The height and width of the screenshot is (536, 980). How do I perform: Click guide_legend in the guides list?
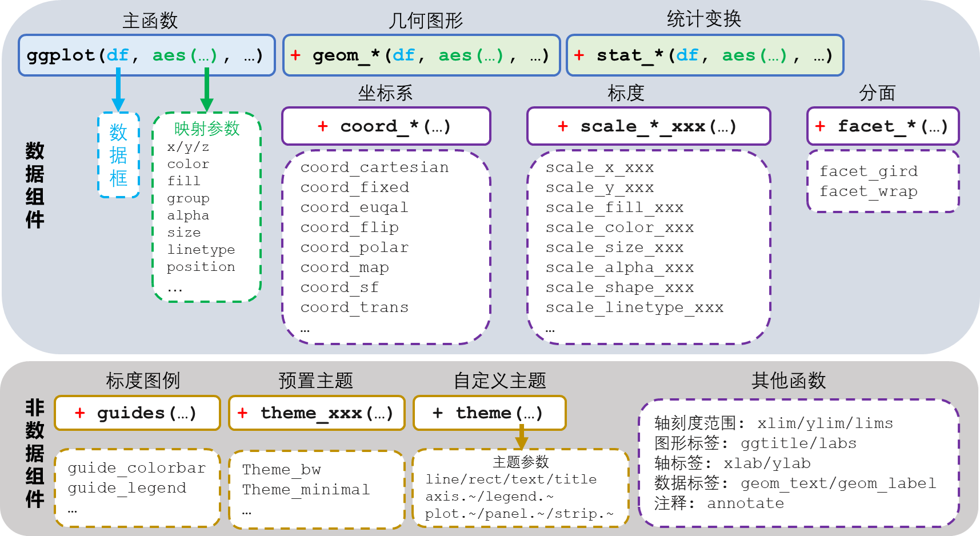[127, 488]
